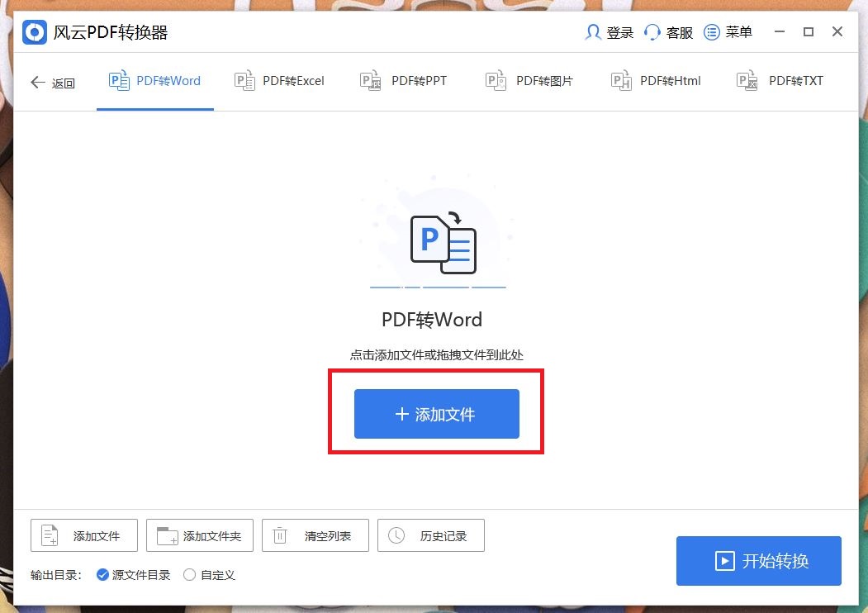
Task: Switch to PDF转PPT tab label
Action: (x=419, y=81)
